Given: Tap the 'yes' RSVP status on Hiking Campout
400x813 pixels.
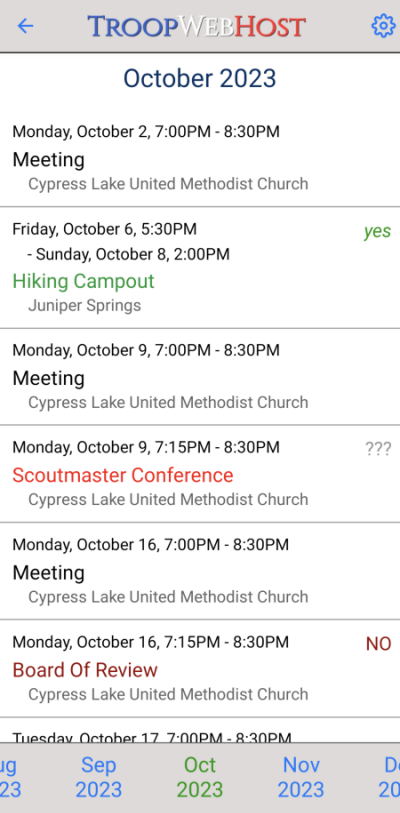Looking at the screenshot, I should point(377,231).
